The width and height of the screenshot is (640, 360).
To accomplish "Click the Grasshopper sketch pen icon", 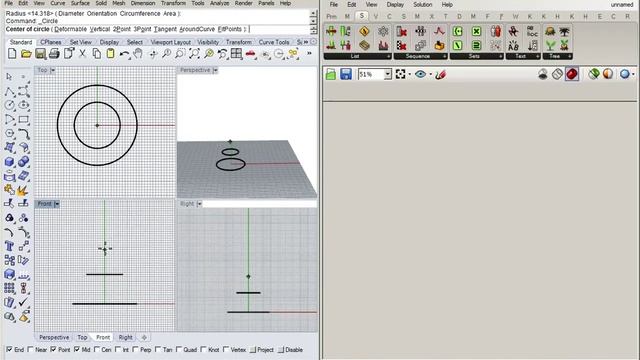I will (x=440, y=74).
